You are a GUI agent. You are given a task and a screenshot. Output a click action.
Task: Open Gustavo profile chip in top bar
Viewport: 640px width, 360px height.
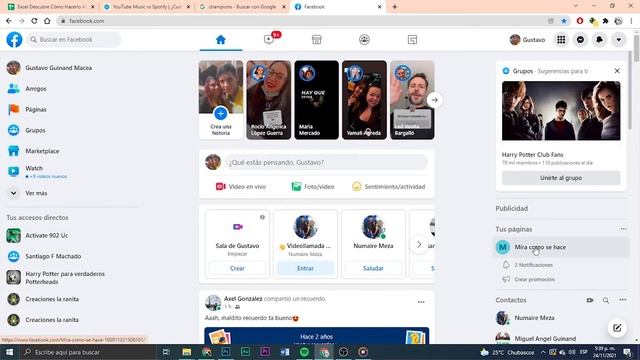click(x=528, y=40)
